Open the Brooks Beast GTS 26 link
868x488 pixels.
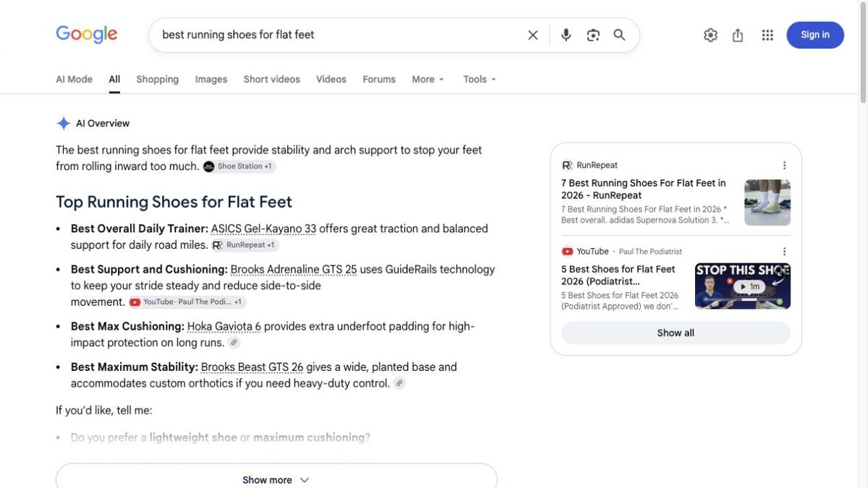coord(252,367)
